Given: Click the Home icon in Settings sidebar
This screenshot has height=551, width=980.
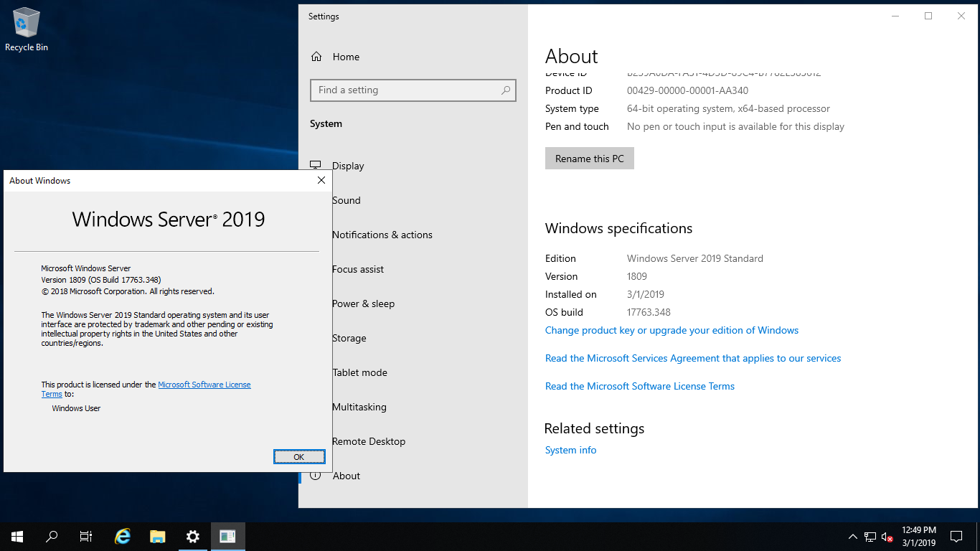Looking at the screenshot, I should [316, 57].
